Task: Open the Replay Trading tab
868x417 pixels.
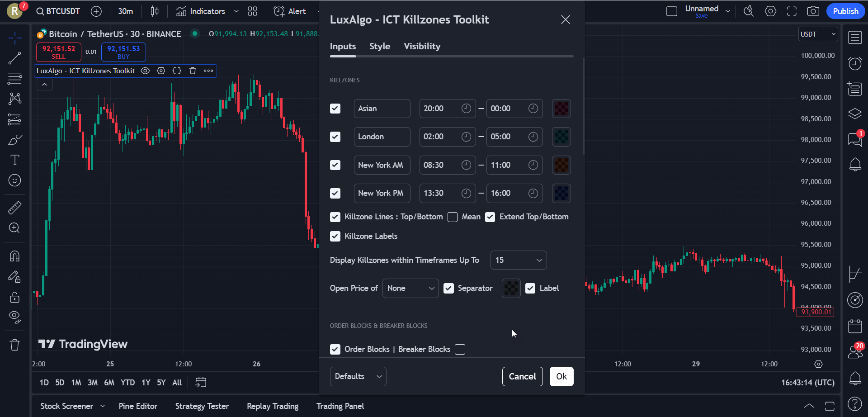Action: [x=273, y=406]
